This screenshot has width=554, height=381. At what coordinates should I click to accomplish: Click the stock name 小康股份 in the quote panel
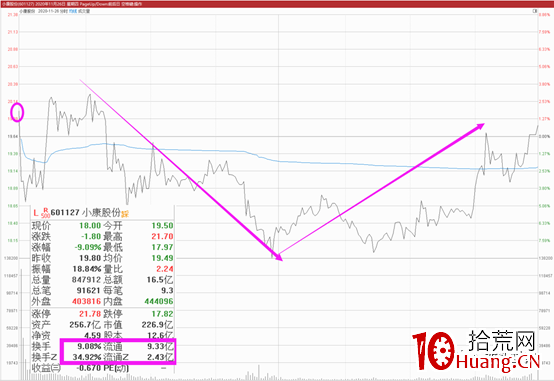pyautogui.click(x=101, y=212)
